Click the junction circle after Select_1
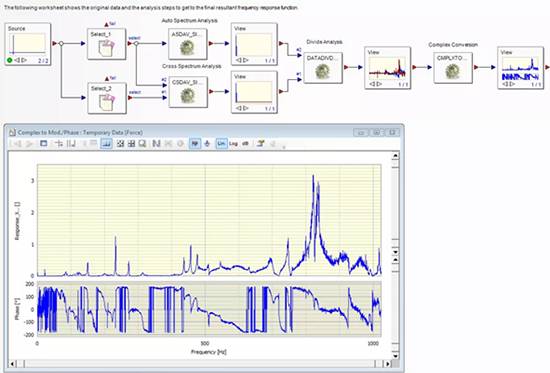 [x=136, y=44]
